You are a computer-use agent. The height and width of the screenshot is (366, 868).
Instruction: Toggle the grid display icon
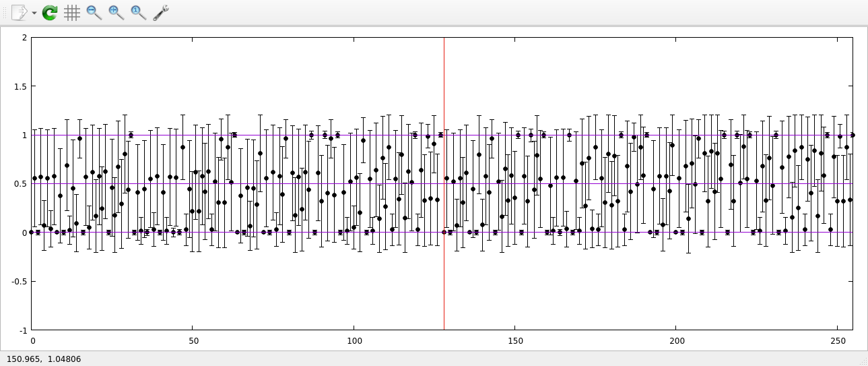tap(72, 12)
